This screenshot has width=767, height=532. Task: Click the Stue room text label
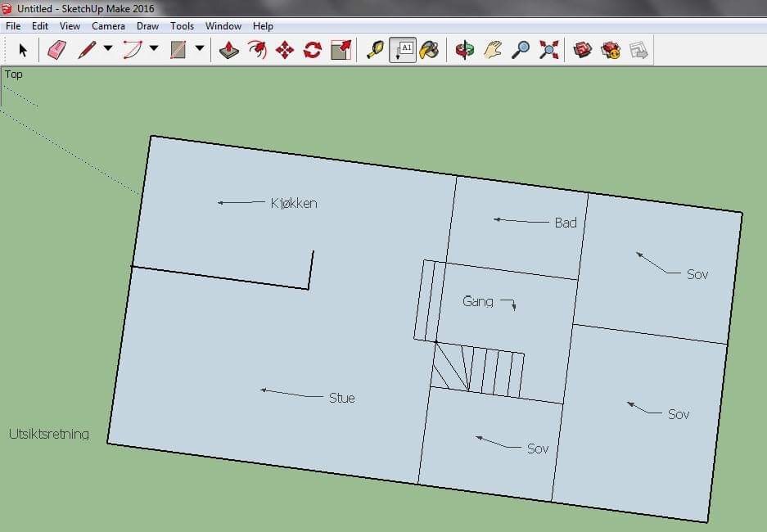pyautogui.click(x=341, y=398)
